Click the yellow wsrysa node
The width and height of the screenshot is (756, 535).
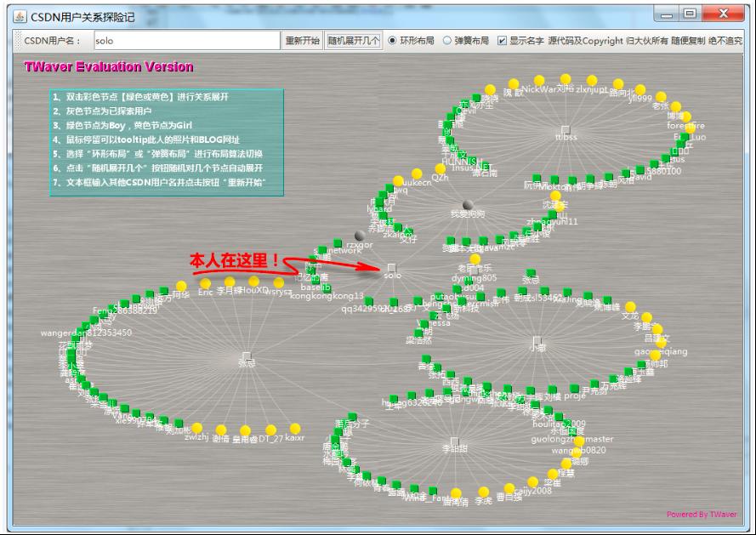(279, 282)
